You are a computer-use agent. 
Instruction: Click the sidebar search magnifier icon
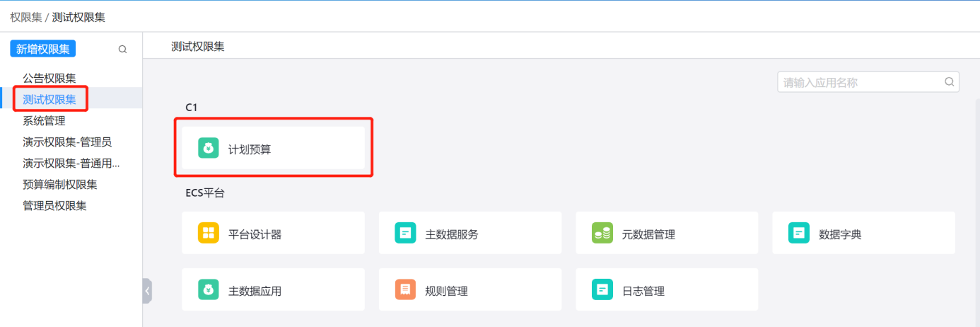(122, 50)
